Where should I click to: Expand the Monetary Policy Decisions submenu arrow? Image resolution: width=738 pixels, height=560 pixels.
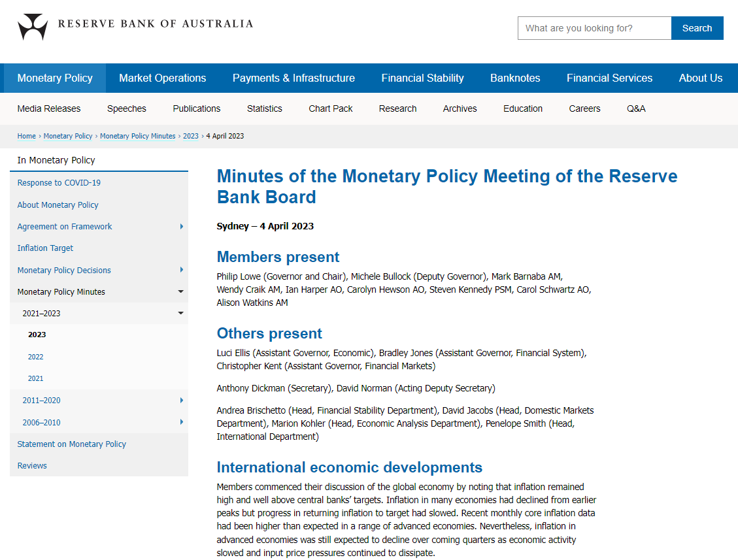point(181,270)
